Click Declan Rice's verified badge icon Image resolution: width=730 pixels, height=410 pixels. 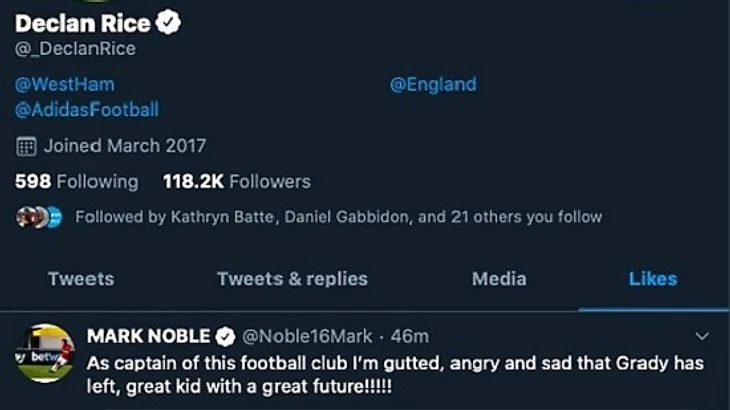(x=170, y=24)
